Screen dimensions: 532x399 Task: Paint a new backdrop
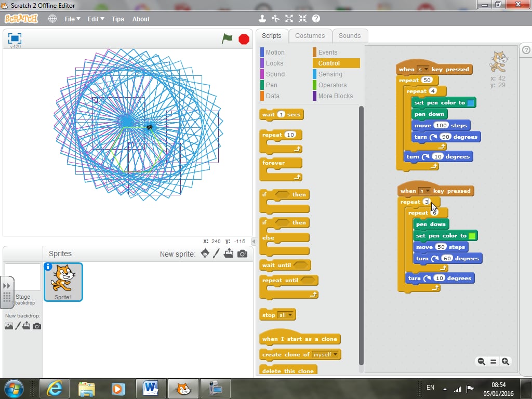pyautogui.click(x=18, y=326)
